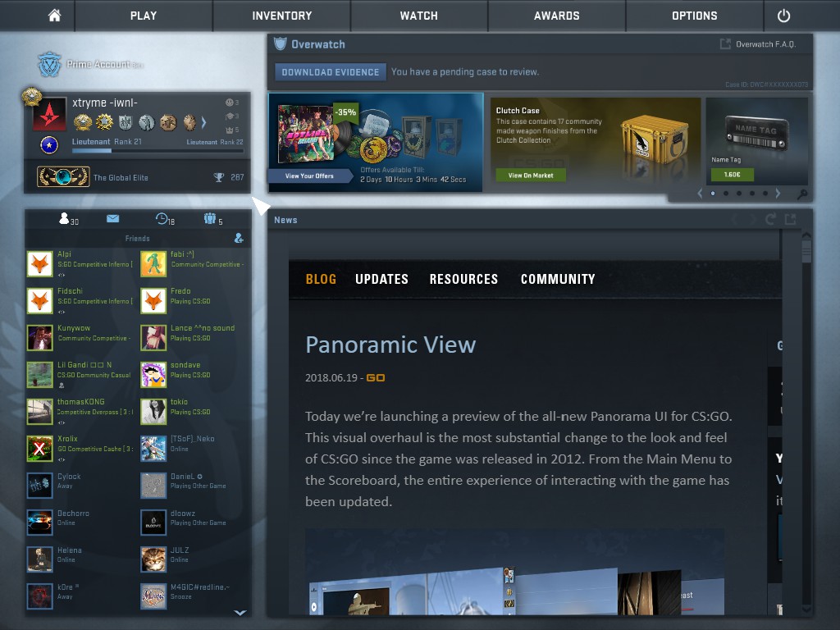Viewport: 840px width, 630px height.
Task: Go to previous store carousel page
Action: click(700, 194)
